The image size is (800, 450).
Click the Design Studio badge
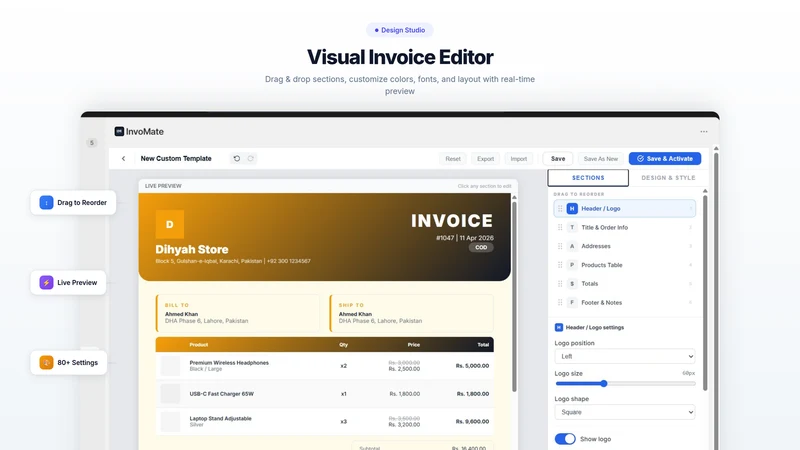click(x=399, y=30)
